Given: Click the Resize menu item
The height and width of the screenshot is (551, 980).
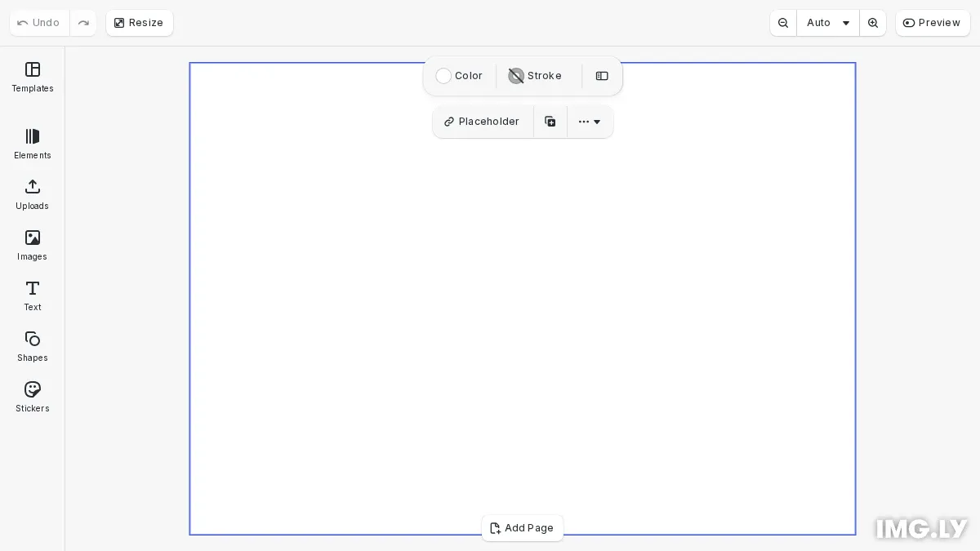Looking at the screenshot, I should (140, 23).
